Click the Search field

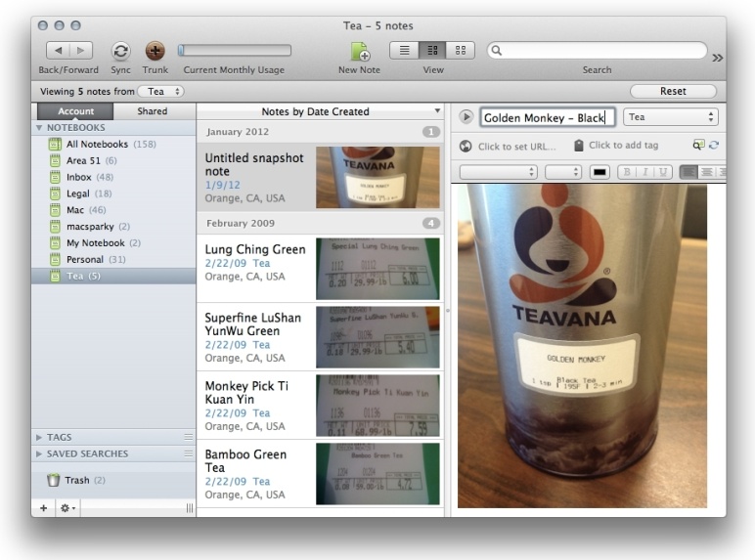[598, 50]
